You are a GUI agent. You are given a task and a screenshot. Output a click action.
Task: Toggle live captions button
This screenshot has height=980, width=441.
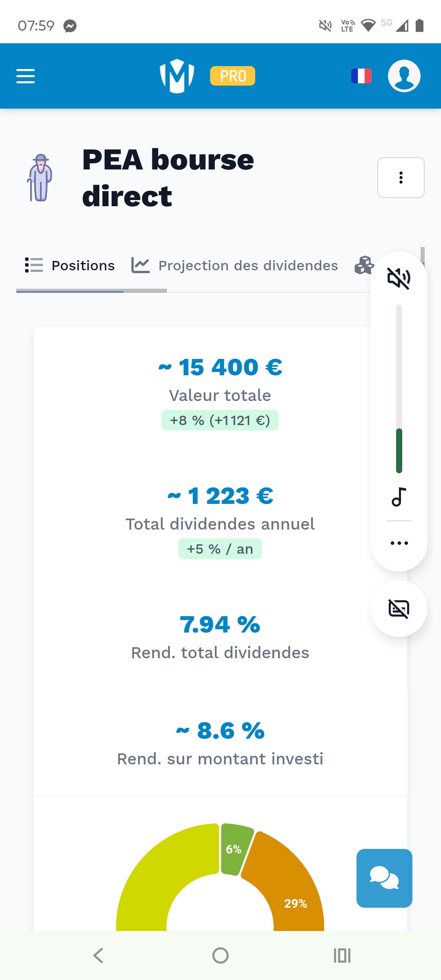click(x=399, y=609)
